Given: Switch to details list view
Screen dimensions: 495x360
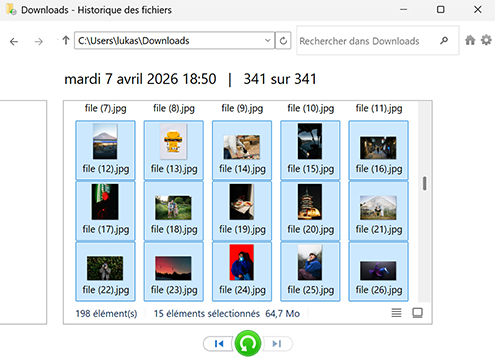Looking at the screenshot, I should (x=396, y=313).
